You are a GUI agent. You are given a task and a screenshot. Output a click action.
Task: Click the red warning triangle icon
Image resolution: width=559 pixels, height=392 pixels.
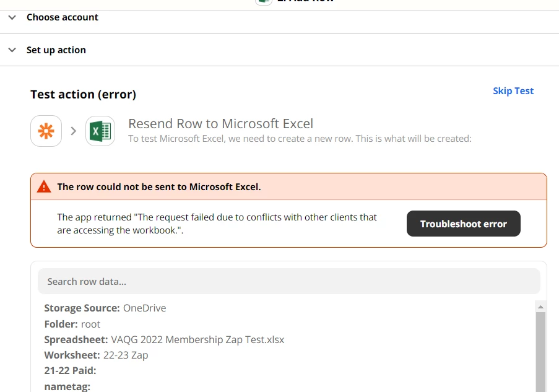(x=44, y=186)
